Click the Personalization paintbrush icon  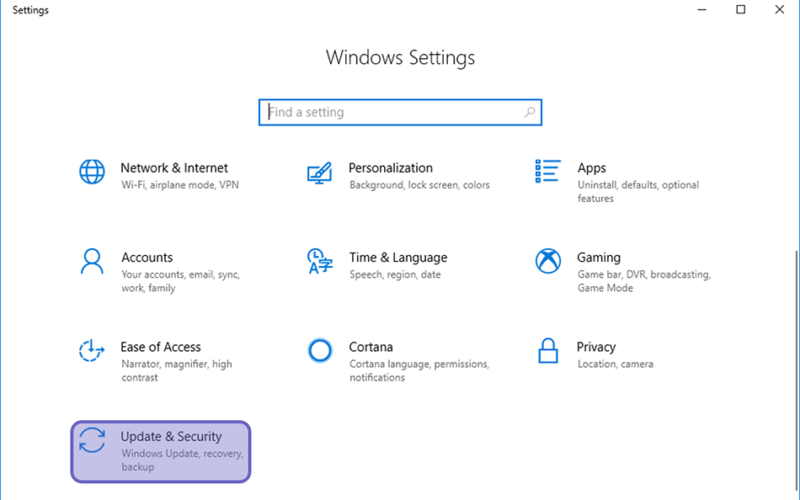click(319, 173)
